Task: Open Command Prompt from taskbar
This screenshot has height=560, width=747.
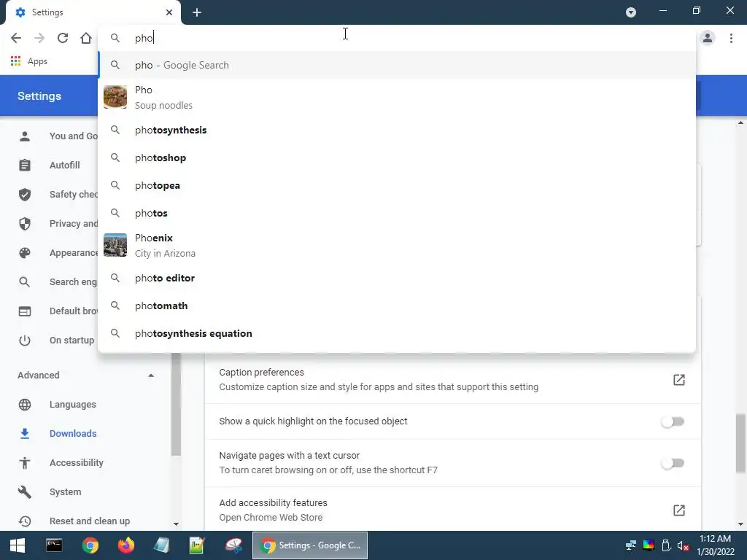Action: pyautogui.click(x=54, y=545)
